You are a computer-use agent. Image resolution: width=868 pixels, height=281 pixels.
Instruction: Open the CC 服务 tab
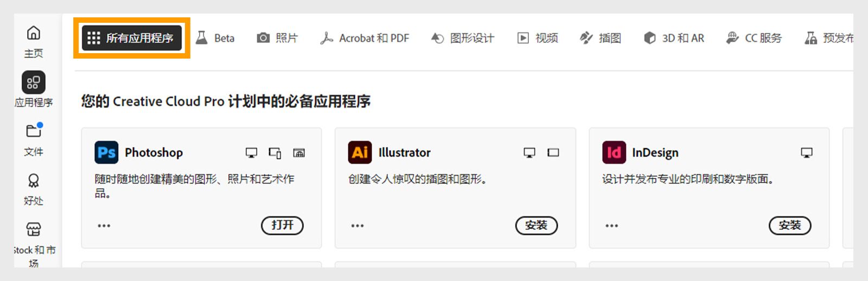(754, 38)
